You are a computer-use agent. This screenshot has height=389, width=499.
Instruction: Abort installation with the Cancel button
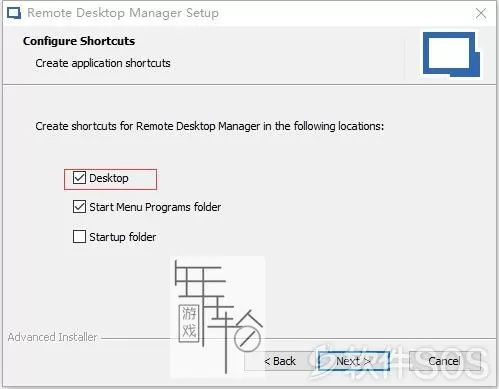pyautogui.click(x=444, y=361)
